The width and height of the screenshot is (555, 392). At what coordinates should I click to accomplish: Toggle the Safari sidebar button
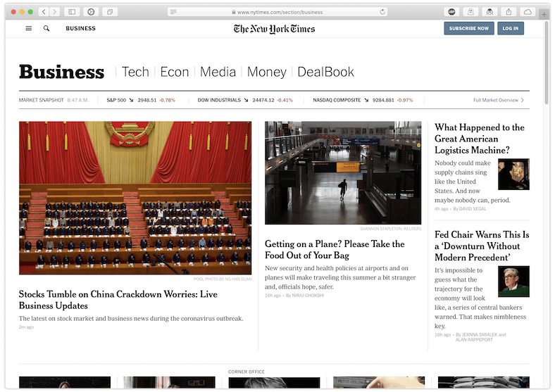(72, 12)
